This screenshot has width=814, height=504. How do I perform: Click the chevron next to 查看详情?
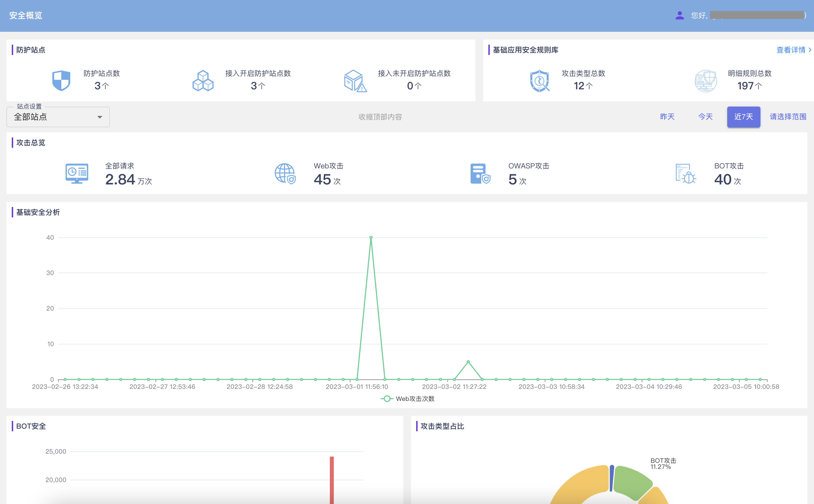tap(810, 50)
